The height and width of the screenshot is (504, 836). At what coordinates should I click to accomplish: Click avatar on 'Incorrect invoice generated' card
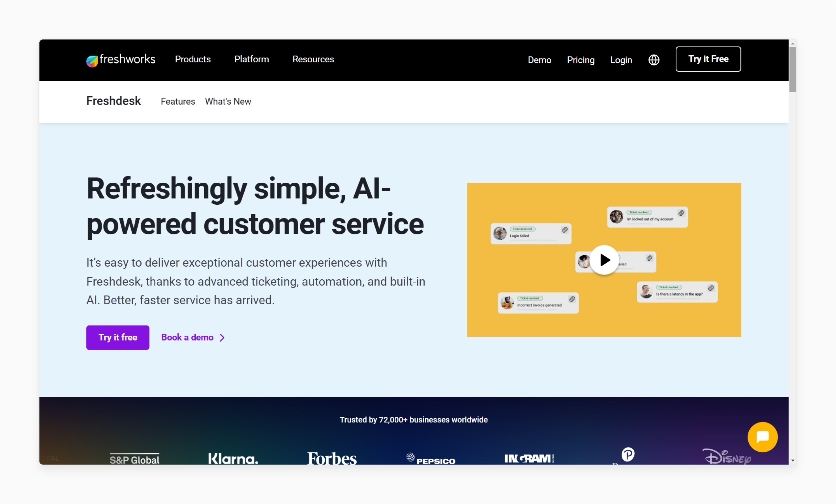tap(507, 303)
